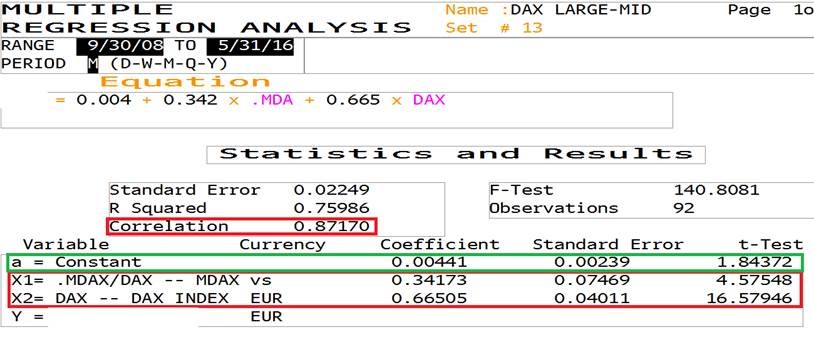Click the Coefficient column header
The width and height of the screenshot is (814, 362).
[x=440, y=245]
